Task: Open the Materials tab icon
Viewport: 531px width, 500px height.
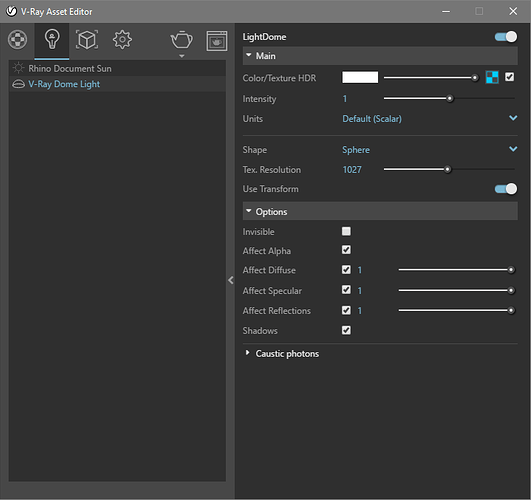Action: (18, 40)
